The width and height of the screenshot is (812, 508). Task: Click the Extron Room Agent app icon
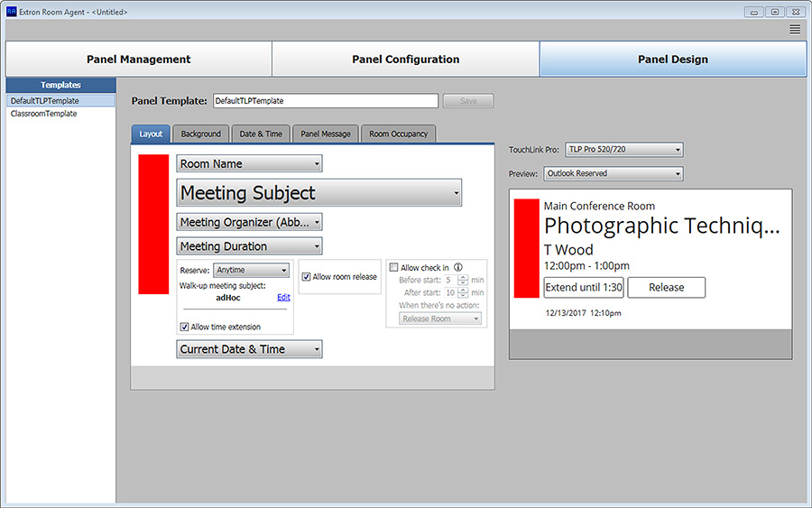(x=11, y=12)
